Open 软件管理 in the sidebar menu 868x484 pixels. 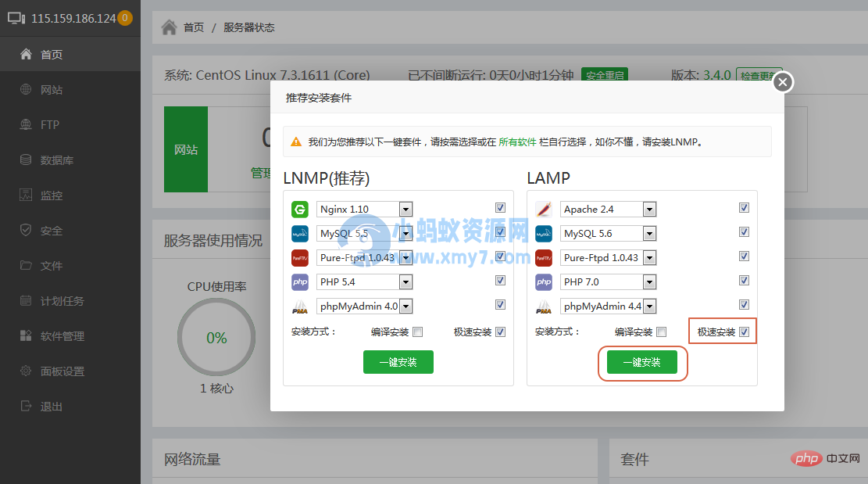point(70,335)
